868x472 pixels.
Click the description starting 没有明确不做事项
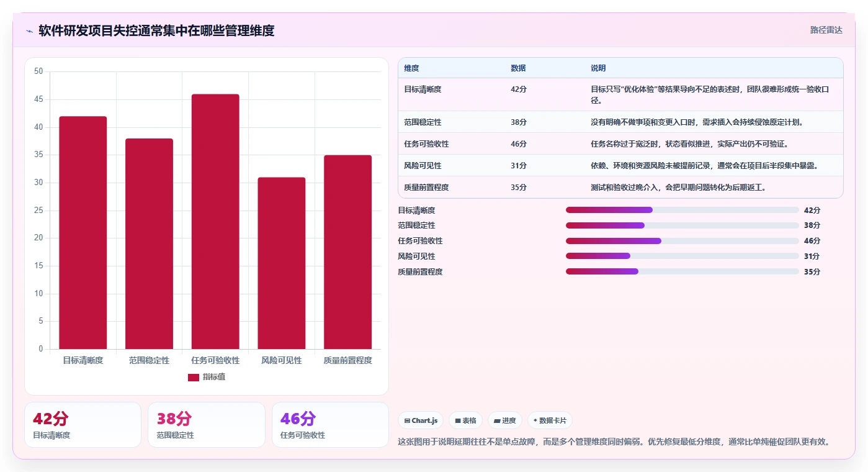(697, 122)
